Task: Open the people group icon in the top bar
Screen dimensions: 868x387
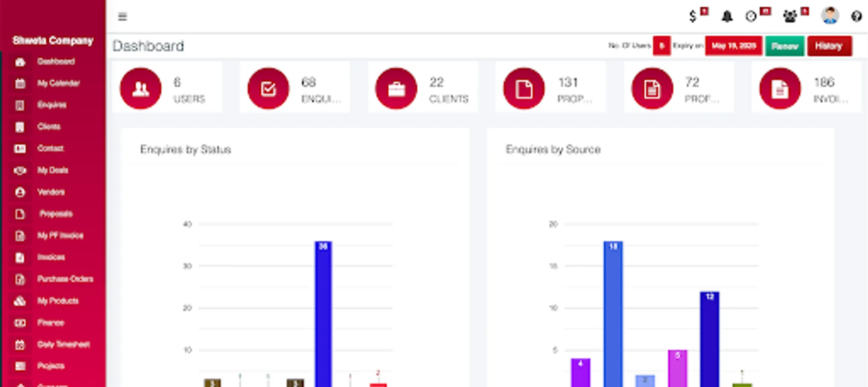Action: tap(790, 16)
